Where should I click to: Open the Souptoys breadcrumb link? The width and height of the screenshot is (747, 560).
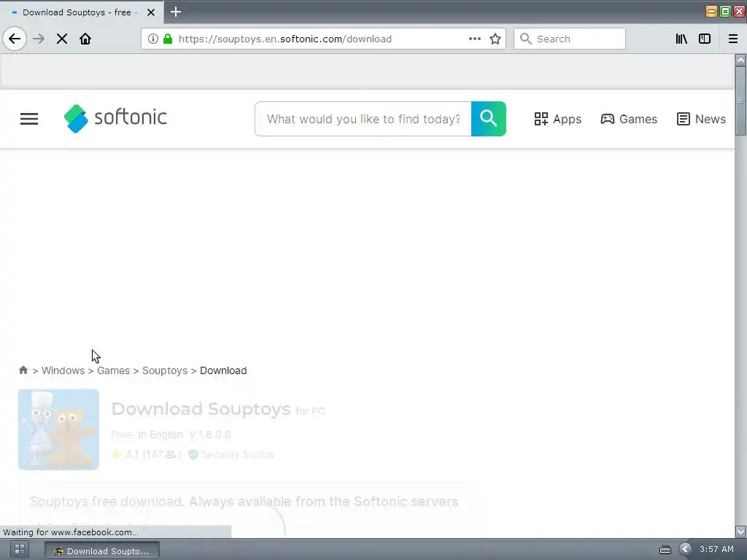click(165, 370)
